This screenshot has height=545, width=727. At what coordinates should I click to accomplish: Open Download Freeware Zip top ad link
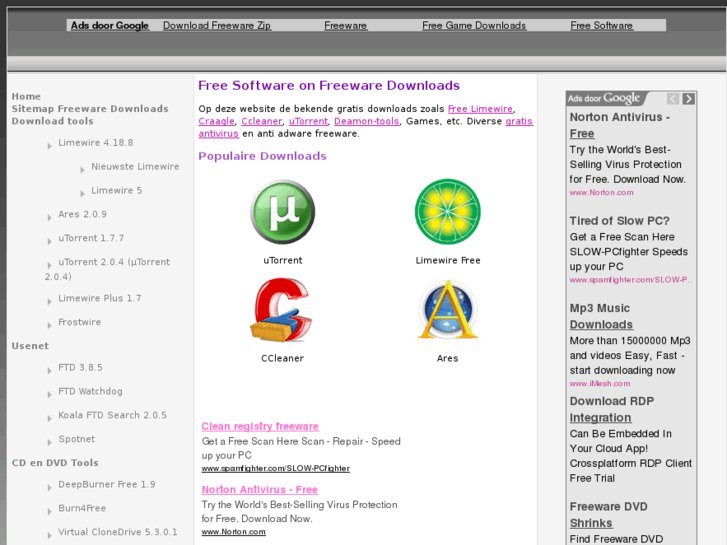pyautogui.click(x=217, y=26)
